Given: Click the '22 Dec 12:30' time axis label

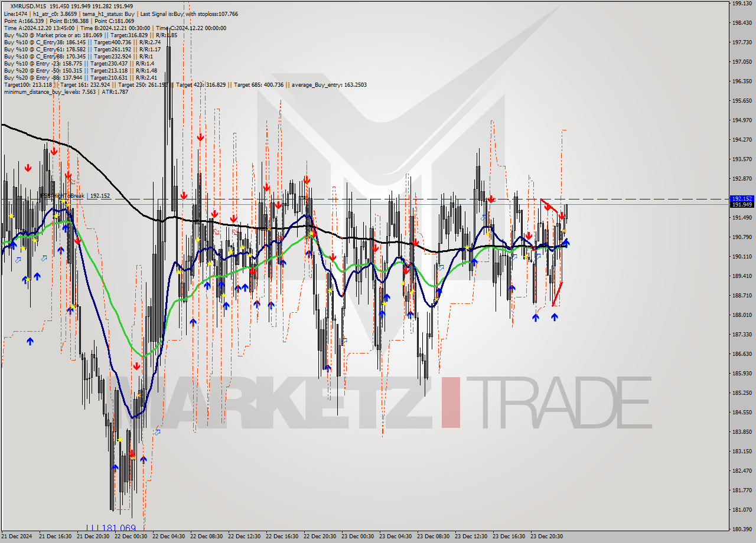Looking at the screenshot, I should point(244,537).
